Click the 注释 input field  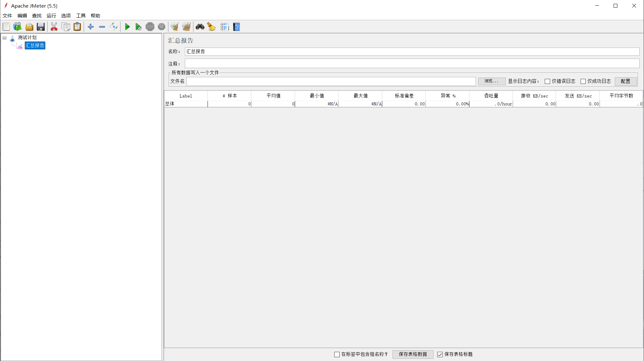click(x=412, y=63)
